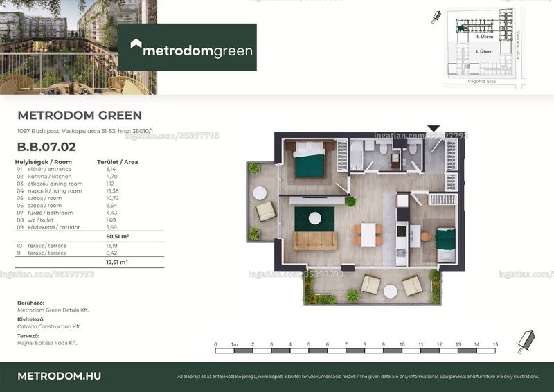Select developer 'Metrodom Green Betula Kft.'

click(x=53, y=310)
